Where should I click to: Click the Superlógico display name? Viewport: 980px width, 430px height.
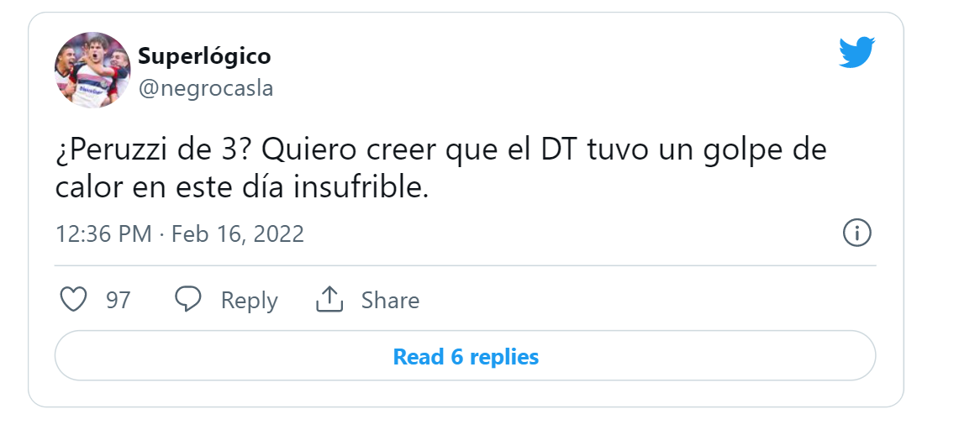(204, 56)
